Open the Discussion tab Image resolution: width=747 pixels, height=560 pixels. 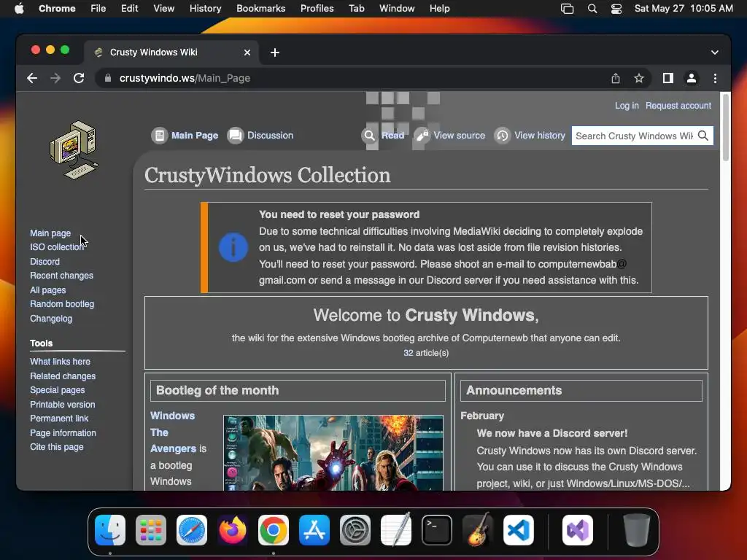tap(260, 135)
